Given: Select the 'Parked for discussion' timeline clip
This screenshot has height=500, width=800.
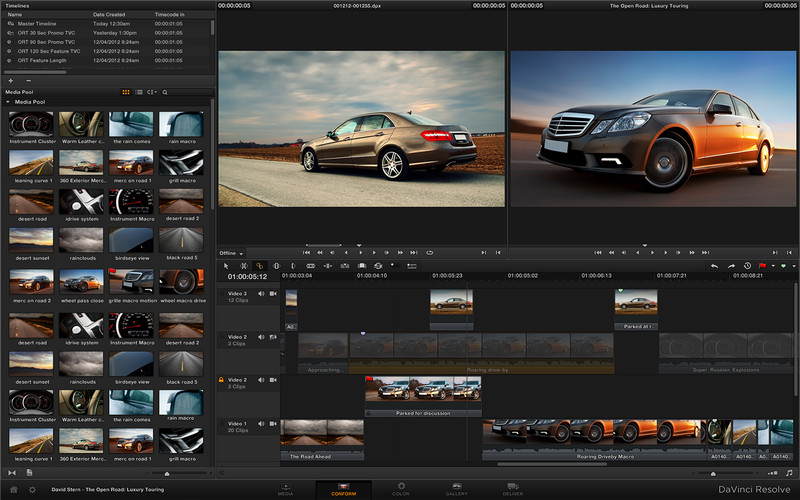Looking at the screenshot, I should (422, 394).
